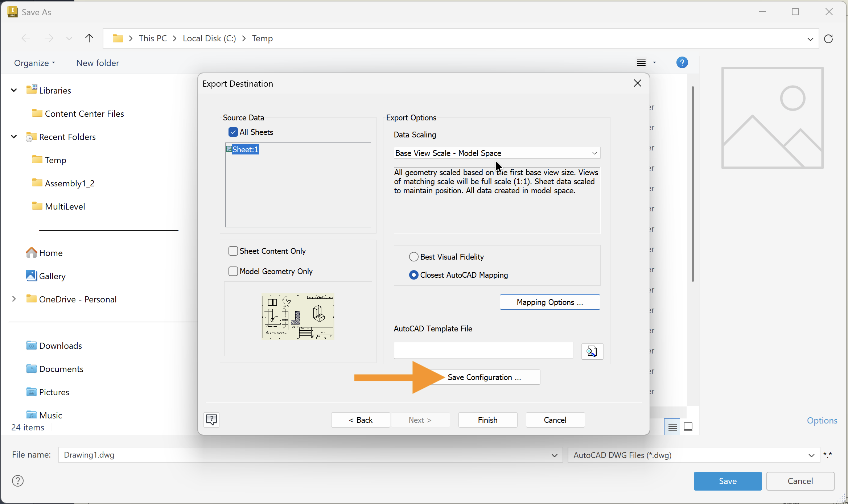Viewport: 848px width, 504px height.
Task: Open Documents folder
Action: pyautogui.click(x=55, y=369)
